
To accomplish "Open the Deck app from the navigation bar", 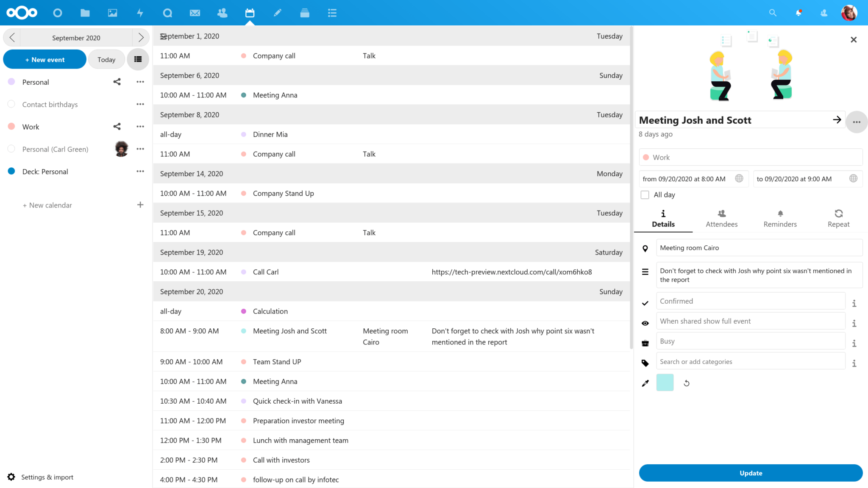I will [x=305, y=13].
